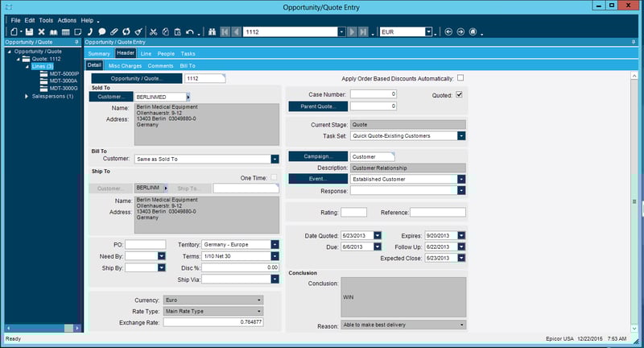Viewport: 644px width, 348px height.
Task: Open the Reason dropdown under Conclusion
Action: 461,325
